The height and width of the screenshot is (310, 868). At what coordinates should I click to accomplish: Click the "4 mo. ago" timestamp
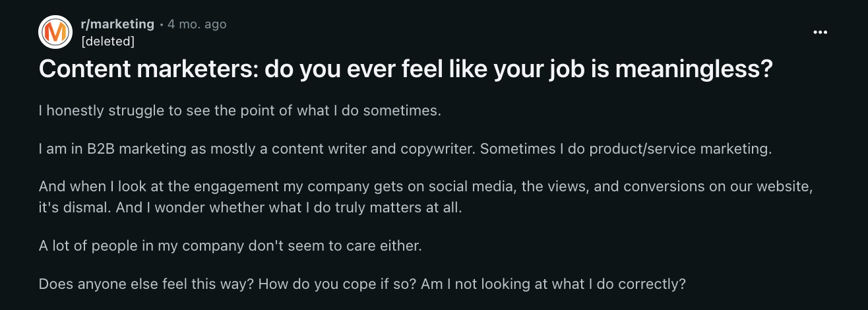click(x=197, y=24)
